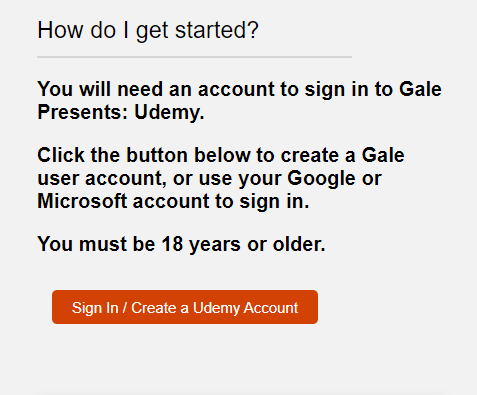This screenshot has width=477, height=395.
Task: Click the 'Presents: Udemy.' text line
Action: point(121,112)
